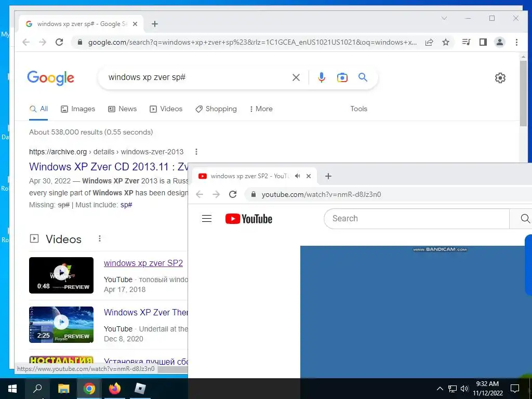Image resolution: width=532 pixels, height=399 pixels.
Task: Open the Windows XP Zver Theme video link
Action: (x=145, y=312)
